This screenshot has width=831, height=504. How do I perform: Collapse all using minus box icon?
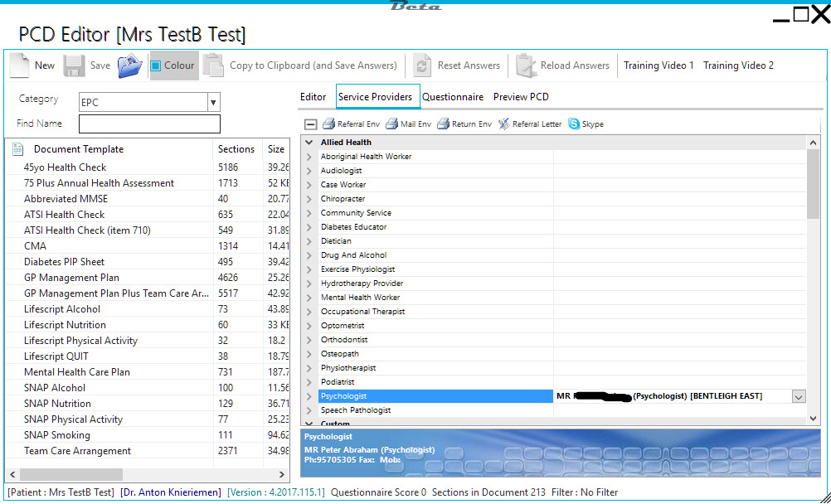(x=310, y=124)
